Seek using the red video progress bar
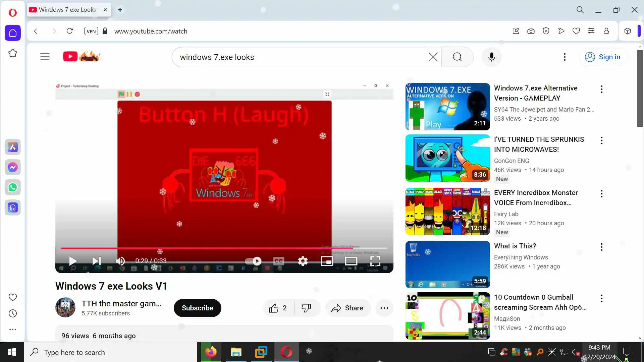Screen dimensions: 644x362 201,248
